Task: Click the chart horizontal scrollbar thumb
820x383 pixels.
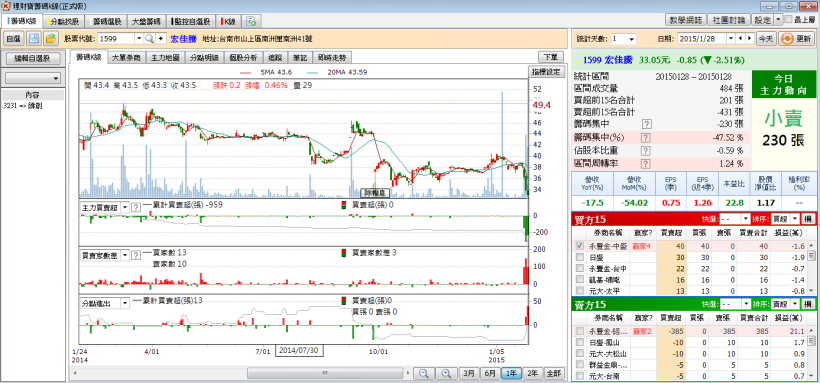Action: (324, 373)
